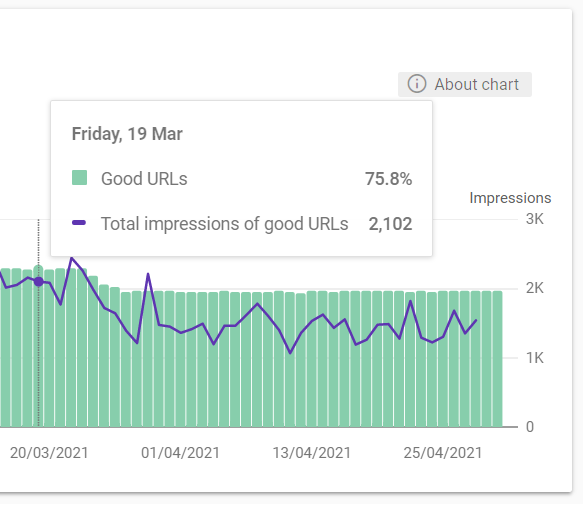
Task: Click the 1K axis tick label
Action: point(535,358)
